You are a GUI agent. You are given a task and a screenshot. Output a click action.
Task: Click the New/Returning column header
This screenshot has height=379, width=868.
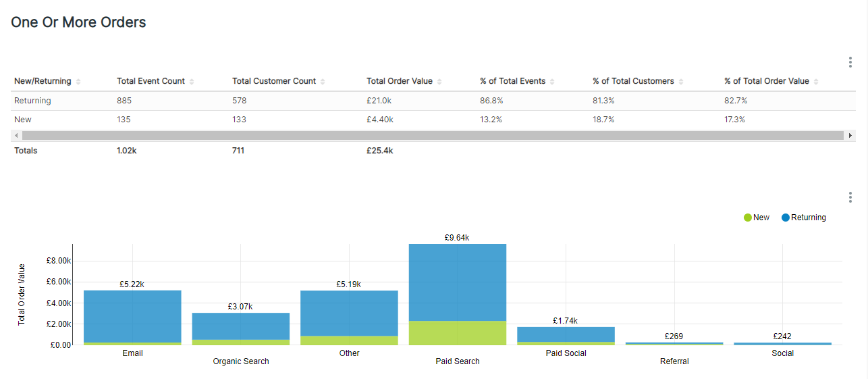(x=43, y=81)
